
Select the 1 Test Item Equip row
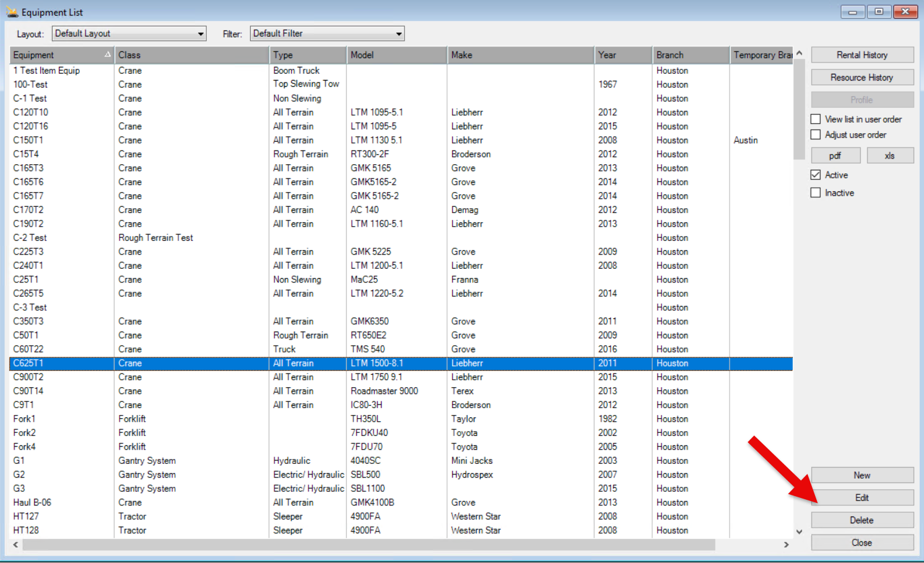[x=401, y=71]
